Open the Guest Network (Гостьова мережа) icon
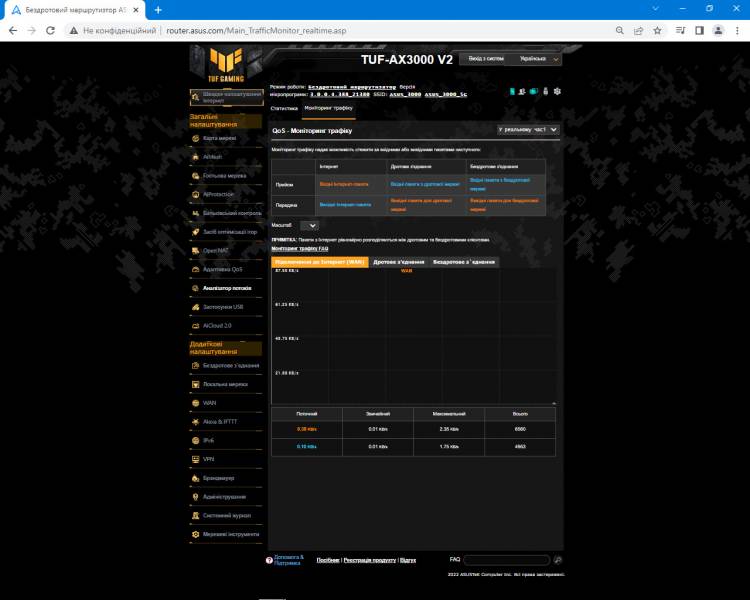 pyautogui.click(x=195, y=176)
